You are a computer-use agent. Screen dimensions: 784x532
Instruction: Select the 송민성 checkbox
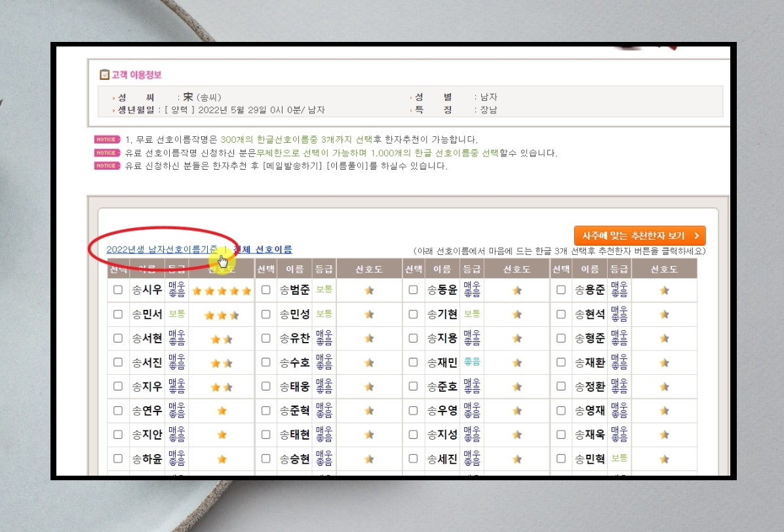(266, 314)
